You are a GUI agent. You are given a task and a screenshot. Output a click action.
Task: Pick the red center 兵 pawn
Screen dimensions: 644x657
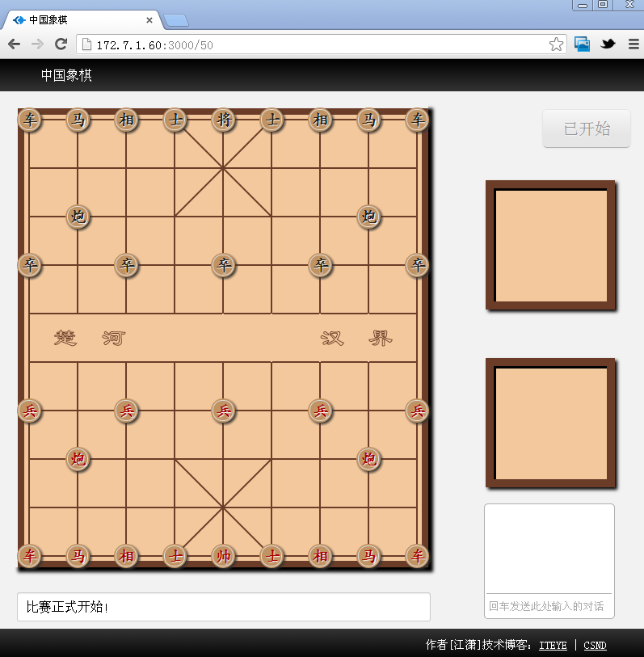[x=223, y=411]
